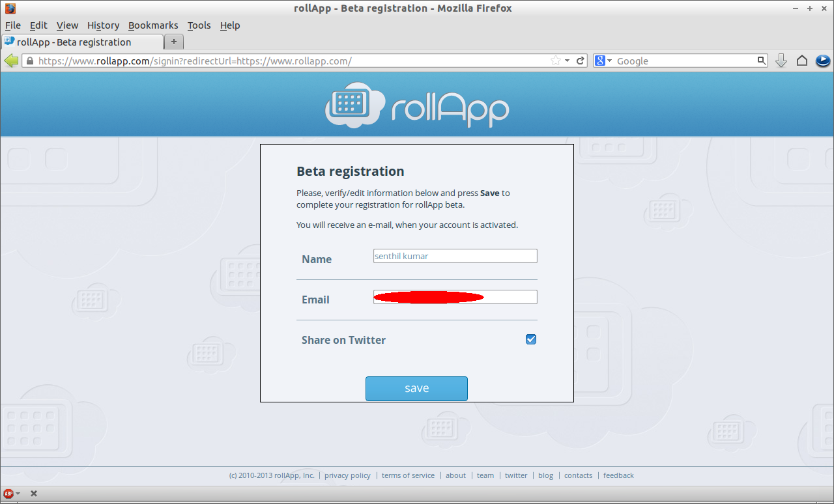Click the blue round toolbar extension icon

pyautogui.click(x=822, y=61)
